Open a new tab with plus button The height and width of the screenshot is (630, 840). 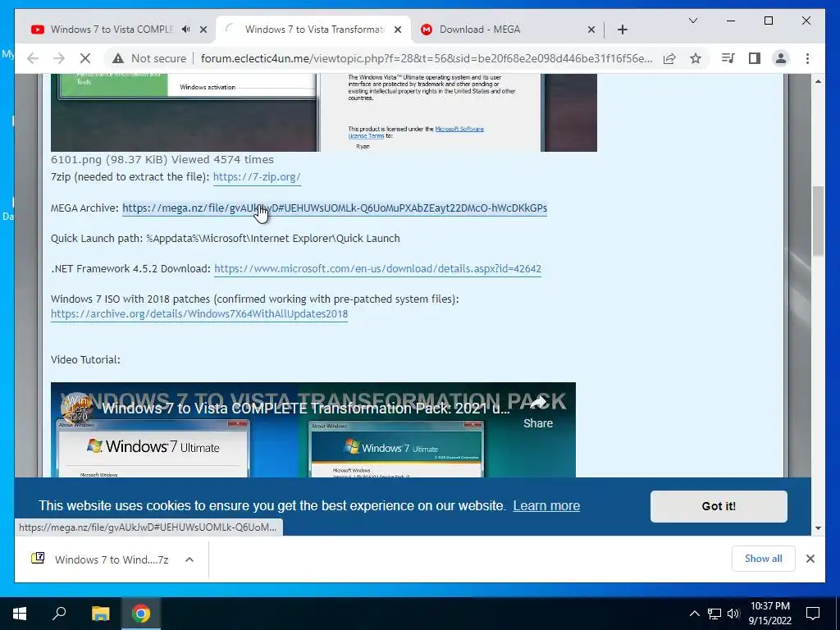coord(622,30)
